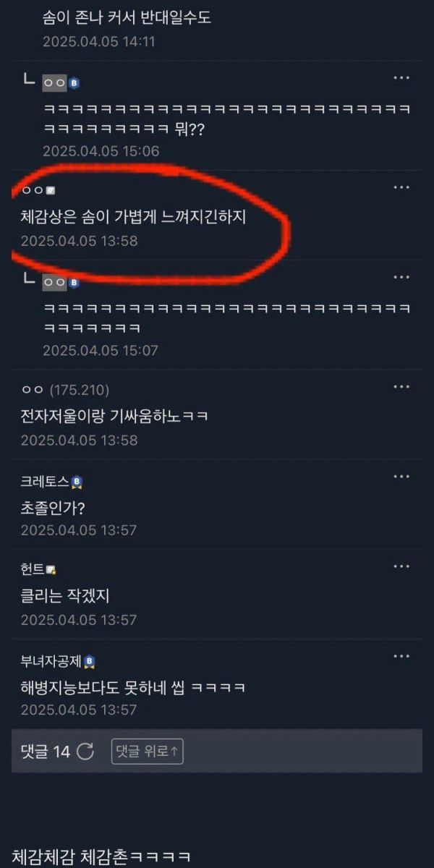Screen dimensions: 434x868
Task: Click the ㅇㅇ (175.210) commenter name
Action: pos(65,391)
